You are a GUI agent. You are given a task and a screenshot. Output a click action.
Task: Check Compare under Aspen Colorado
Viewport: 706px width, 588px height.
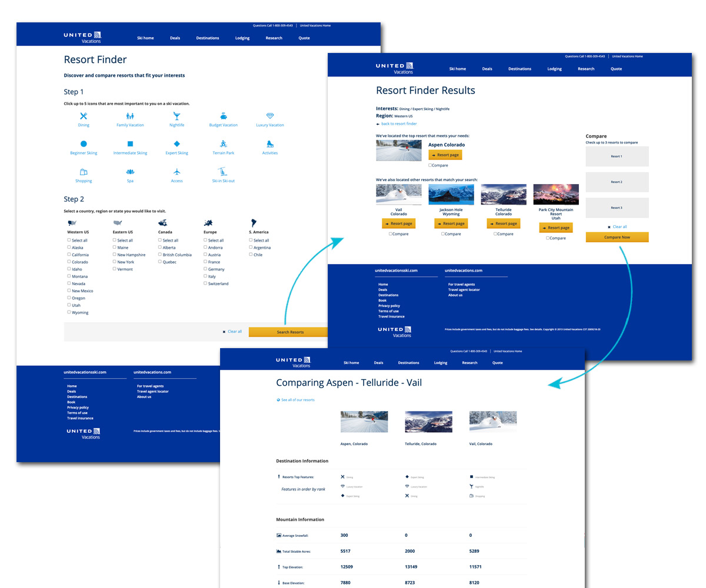(x=431, y=165)
